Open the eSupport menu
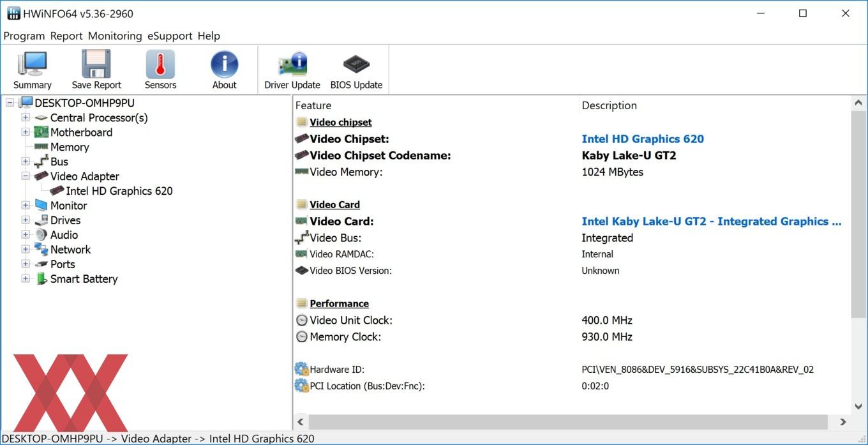The height and width of the screenshot is (445, 868). click(x=170, y=36)
